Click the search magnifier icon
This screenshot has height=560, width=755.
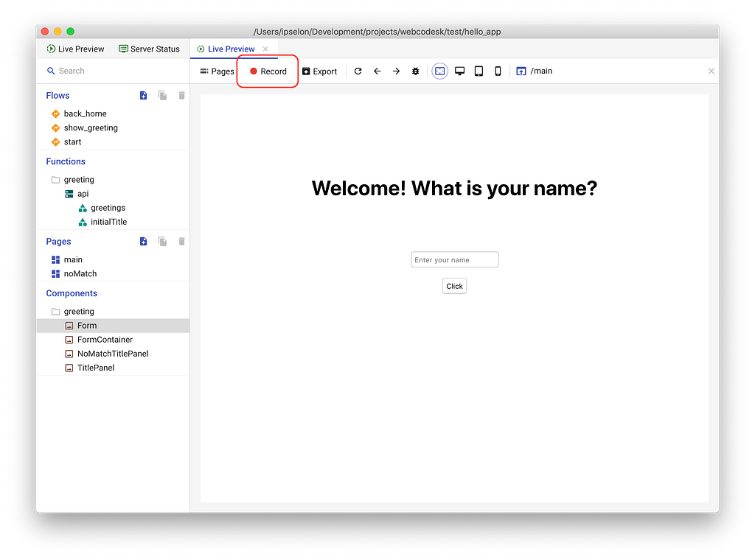[51, 71]
